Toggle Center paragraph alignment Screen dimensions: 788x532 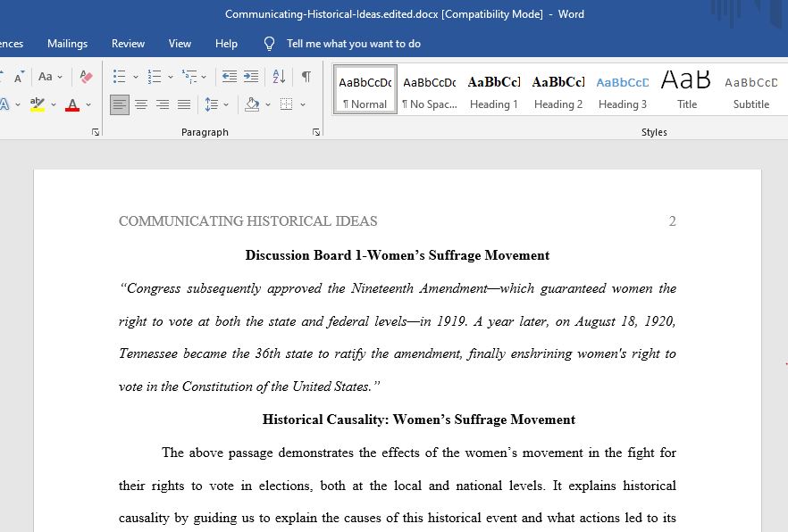(141, 104)
